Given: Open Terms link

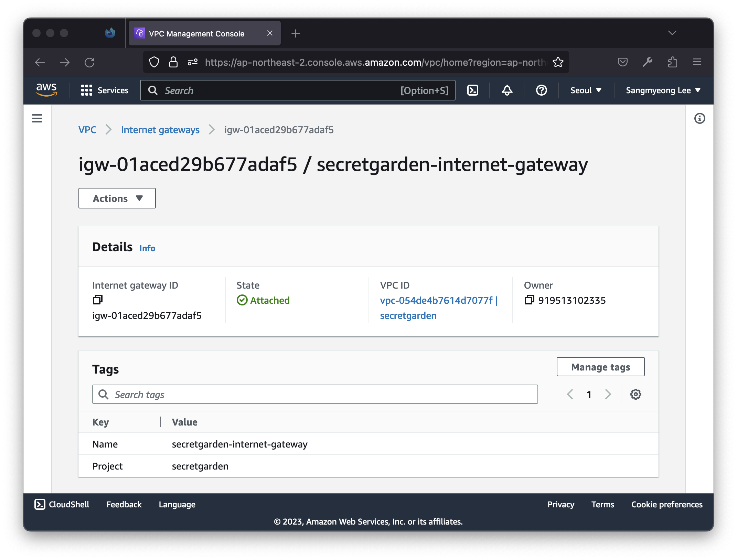Looking at the screenshot, I should (x=603, y=504).
